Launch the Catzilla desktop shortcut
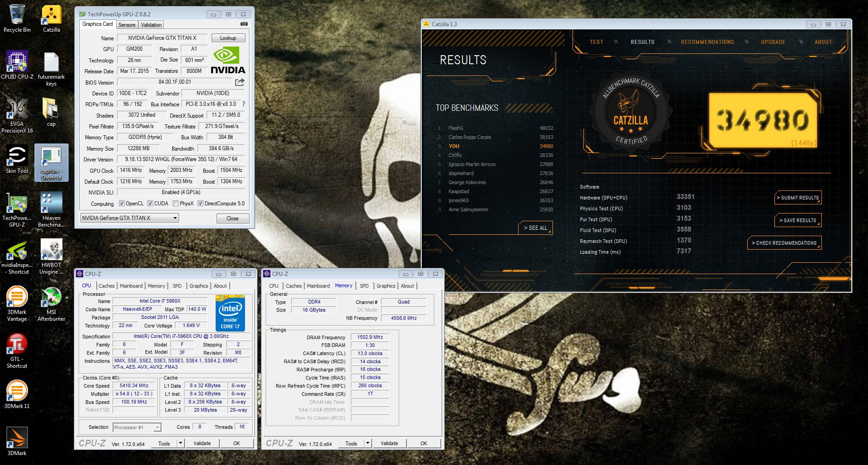The image size is (868, 465). [x=52, y=19]
